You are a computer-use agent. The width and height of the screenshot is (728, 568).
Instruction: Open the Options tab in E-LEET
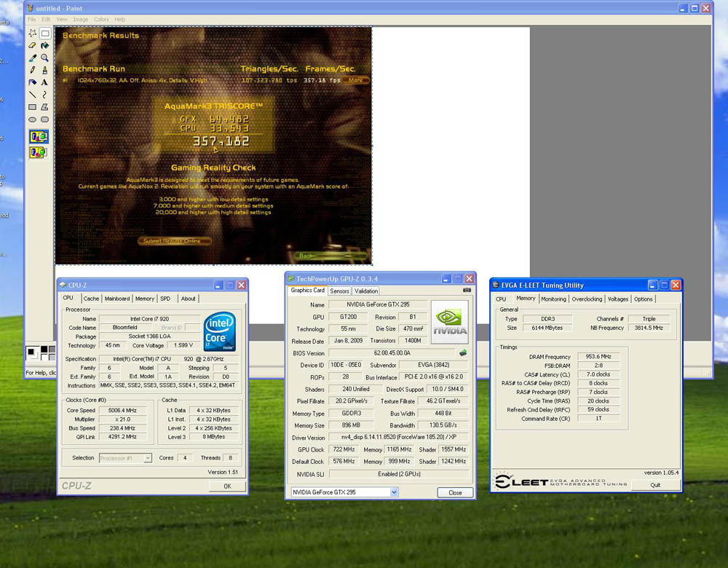point(644,299)
